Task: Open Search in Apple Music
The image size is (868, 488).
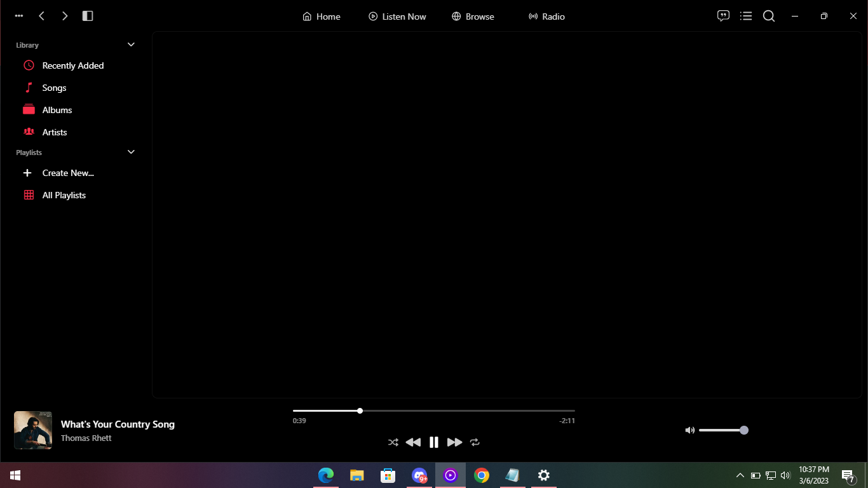Action: pos(769,16)
